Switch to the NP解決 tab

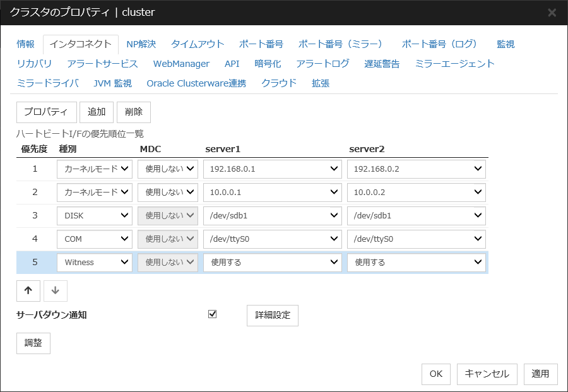coord(141,44)
